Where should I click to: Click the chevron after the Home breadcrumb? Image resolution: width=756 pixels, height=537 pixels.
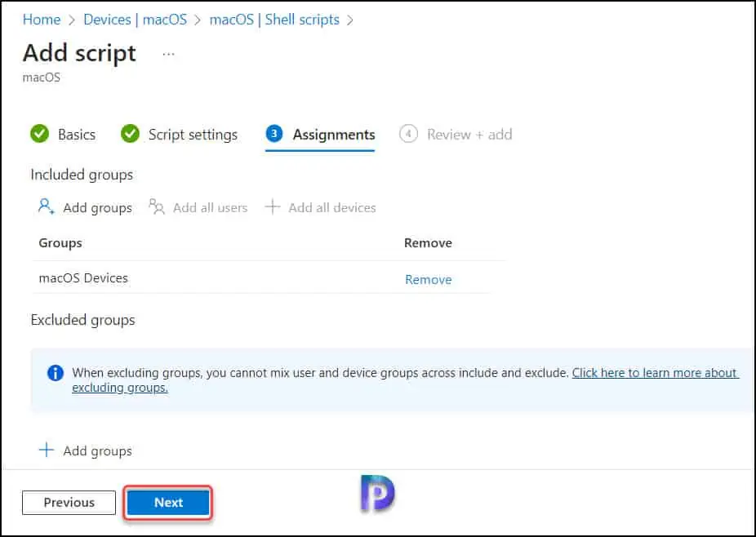click(72, 20)
